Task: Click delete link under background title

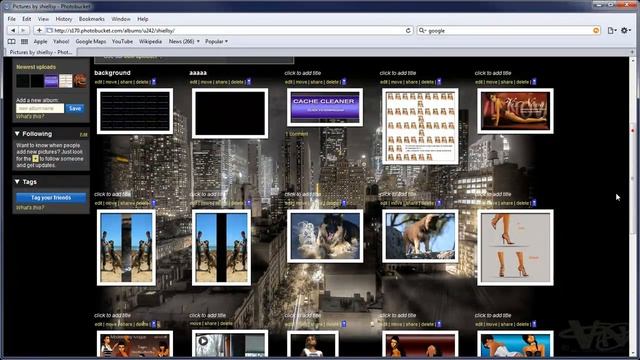Action: (x=142, y=82)
